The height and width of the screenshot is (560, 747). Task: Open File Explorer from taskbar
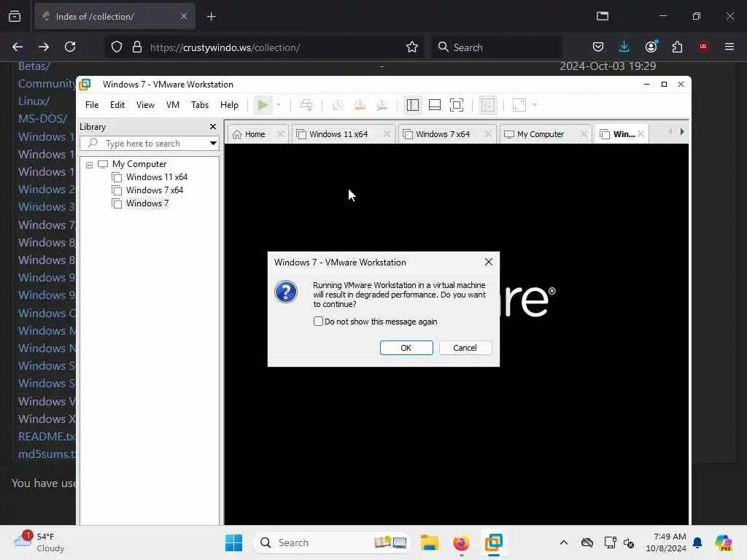click(x=429, y=542)
